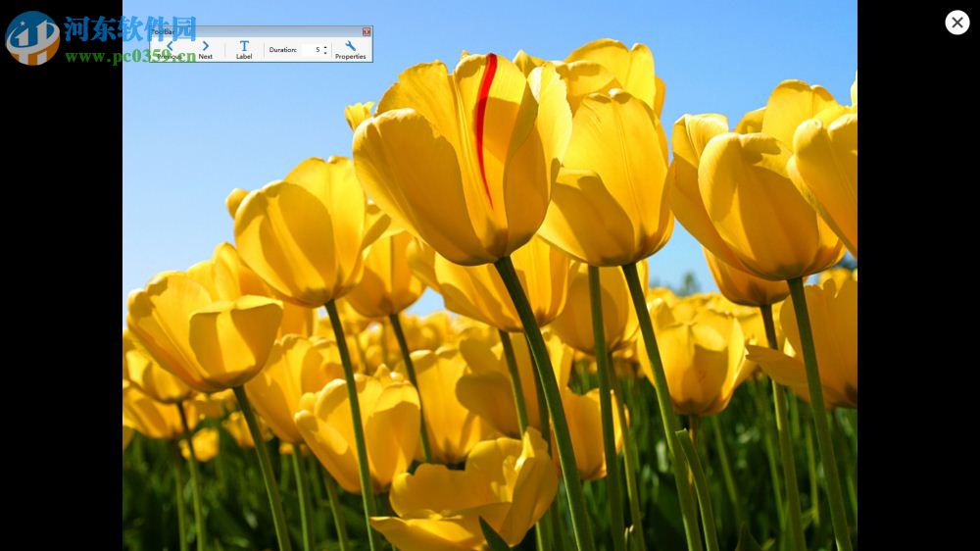Close the fullscreen preview with round X
The width and height of the screenshot is (980, 551).
coord(956,23)
